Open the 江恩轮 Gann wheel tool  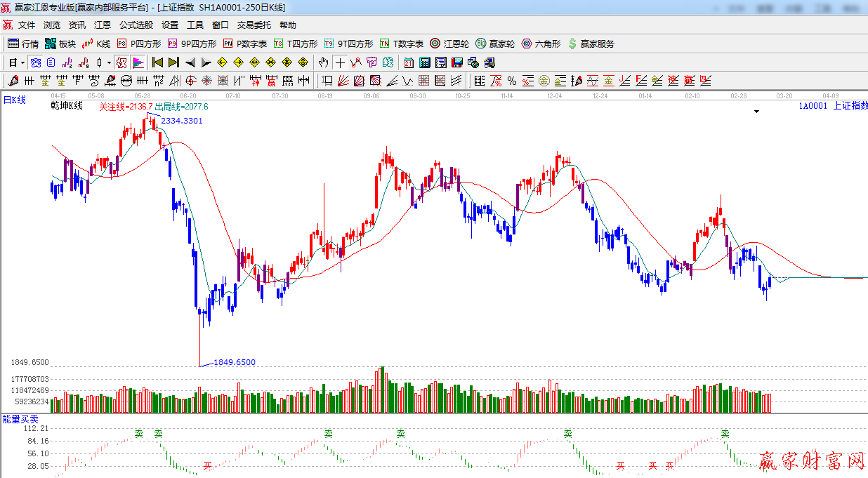point(449,44)
